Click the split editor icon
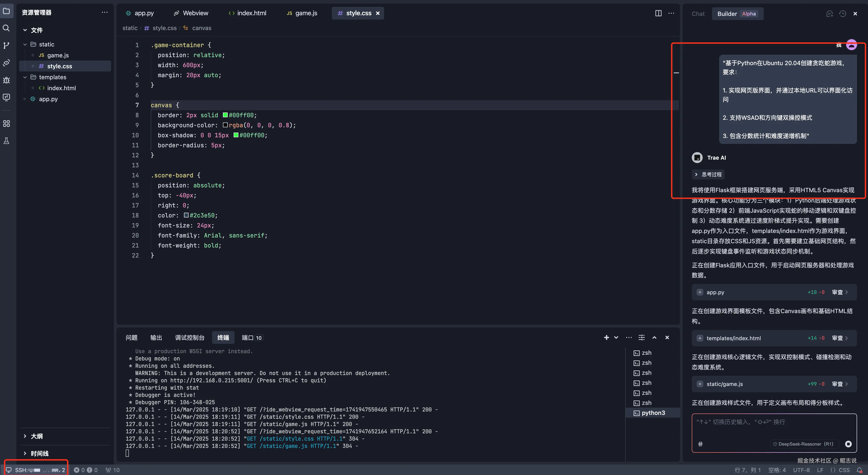Image resolution: width=868 pixels, height=475 pixels. (658, 13)
